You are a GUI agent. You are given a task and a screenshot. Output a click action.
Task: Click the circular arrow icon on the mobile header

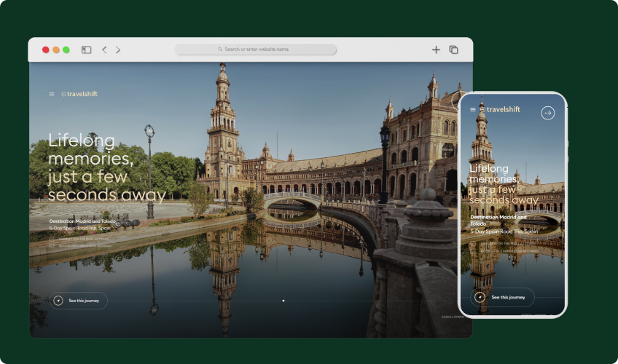(x=548, y=113)
